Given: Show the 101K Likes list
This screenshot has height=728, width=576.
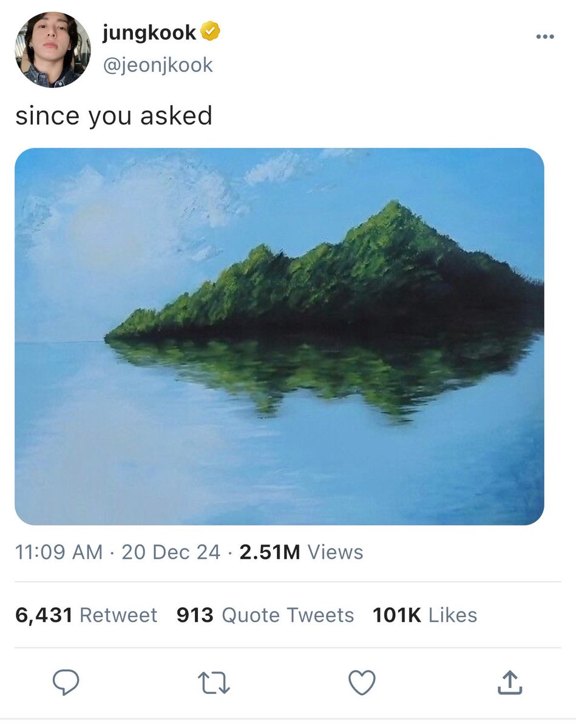Looking at the screenshot, I should point(425,615).
